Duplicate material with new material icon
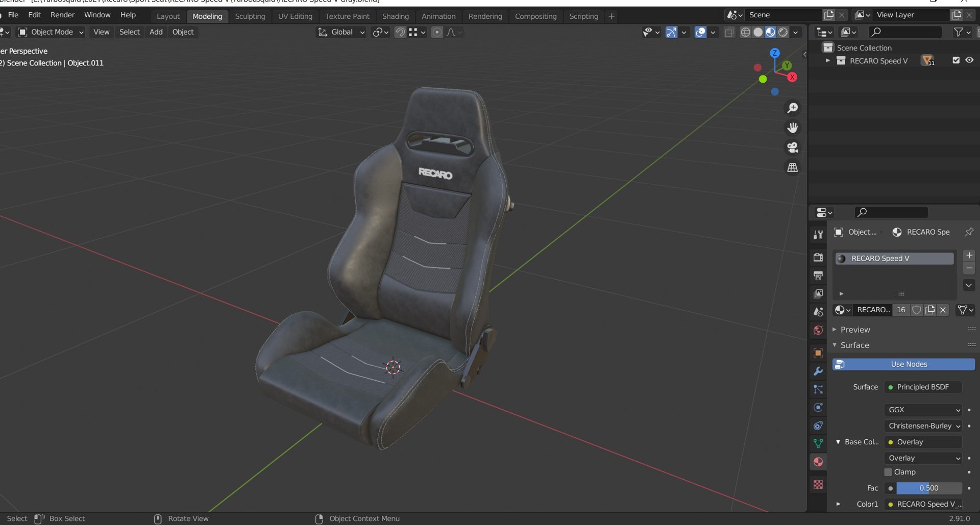The width and height of the screenshot is (980, 525). pos(930,310)
